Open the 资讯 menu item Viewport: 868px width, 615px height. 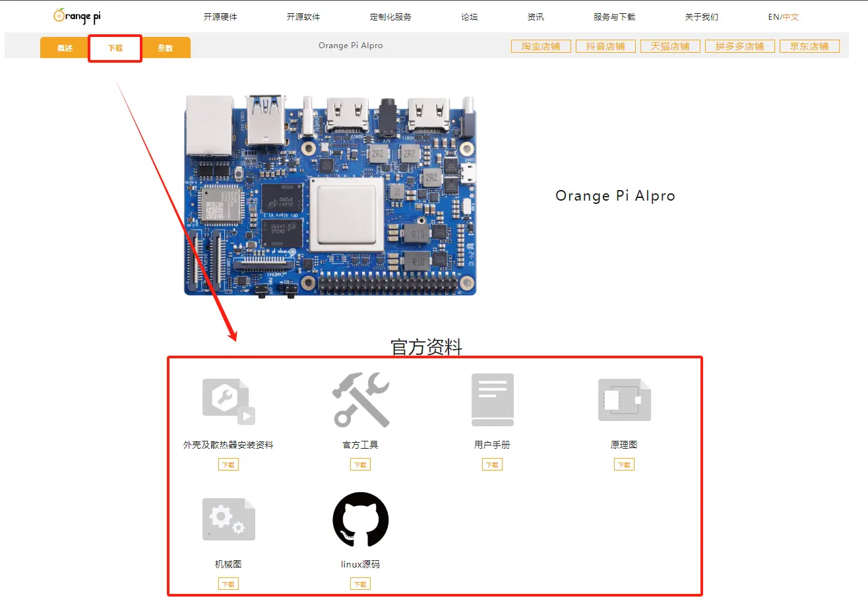pyautogui.click(x=536, y=17)
